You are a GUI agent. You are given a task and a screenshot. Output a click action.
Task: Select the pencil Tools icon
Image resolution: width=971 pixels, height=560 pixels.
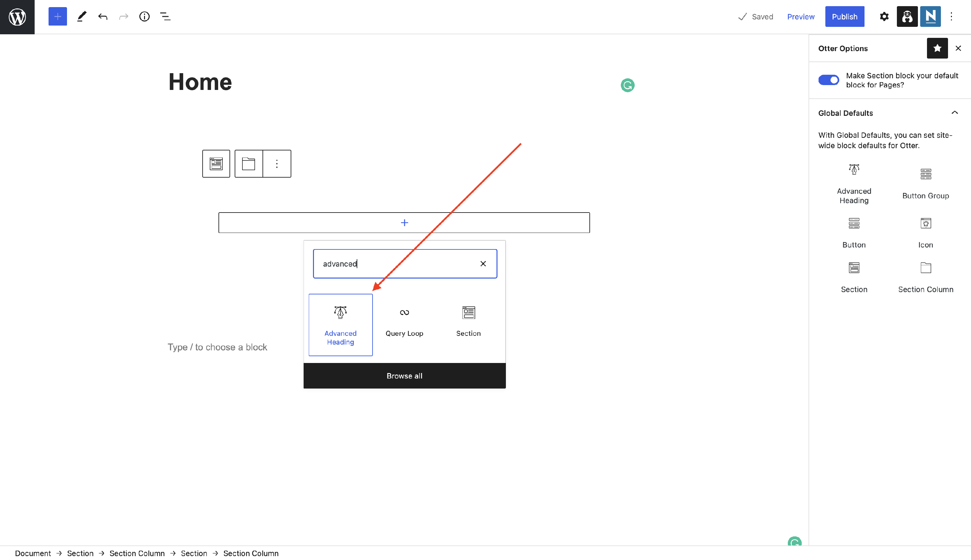click(82, 16)
